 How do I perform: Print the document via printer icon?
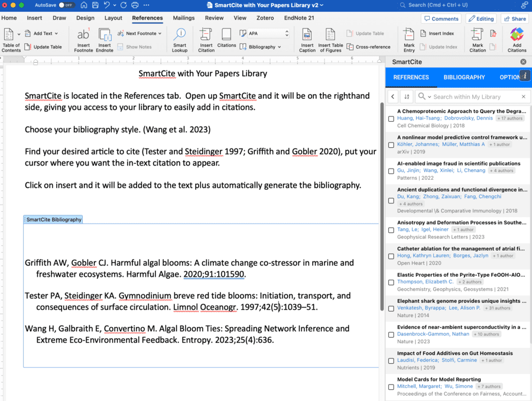pos(135,5)
